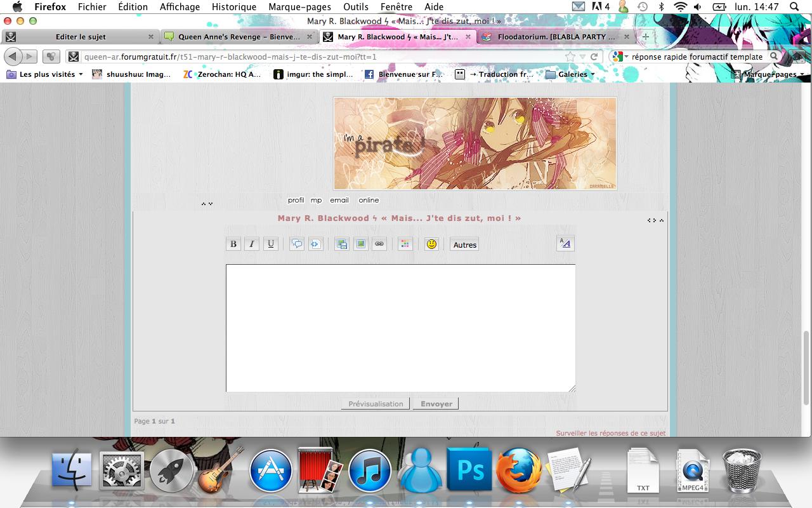
Task: Insert an image into the reply
Action: tap(361, 244)
